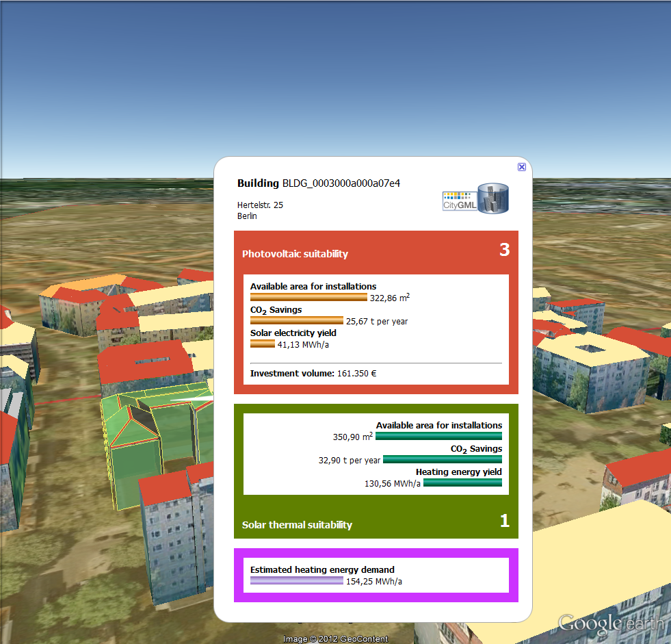Click the solar thermal suitability rating 1

click(505, 521)
